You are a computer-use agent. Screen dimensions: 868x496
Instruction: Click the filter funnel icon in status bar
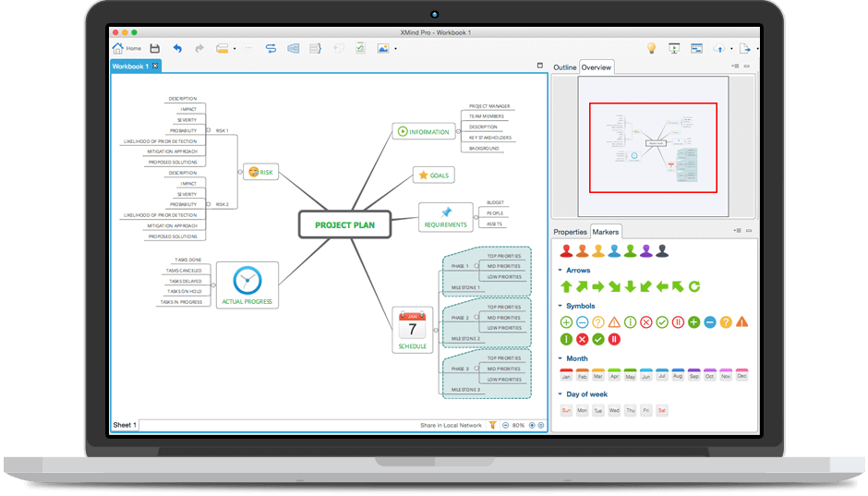[x=492, y=425]
